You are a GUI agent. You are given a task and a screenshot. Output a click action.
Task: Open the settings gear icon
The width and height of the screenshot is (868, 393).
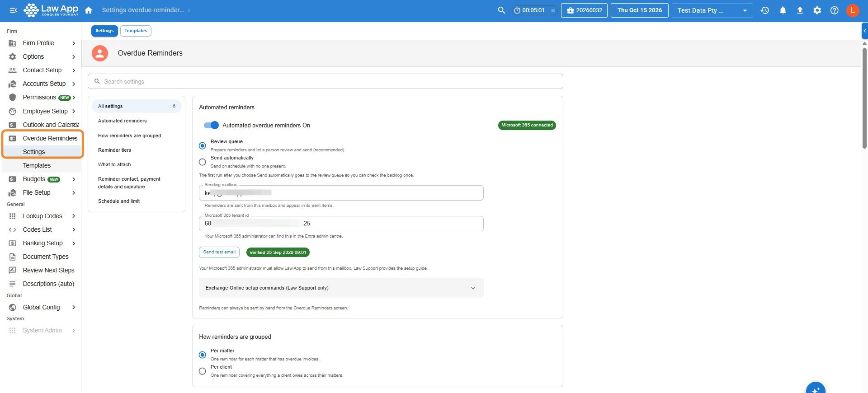[817, 10]
